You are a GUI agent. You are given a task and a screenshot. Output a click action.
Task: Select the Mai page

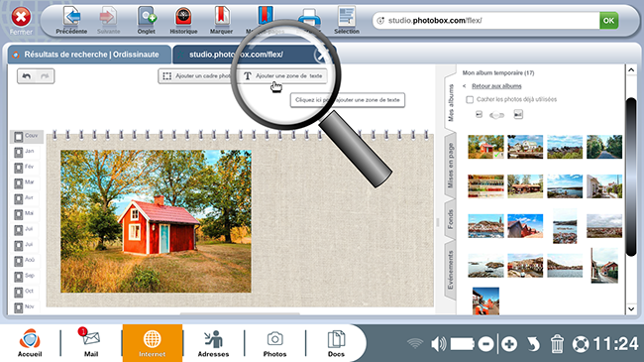point(25,214)
